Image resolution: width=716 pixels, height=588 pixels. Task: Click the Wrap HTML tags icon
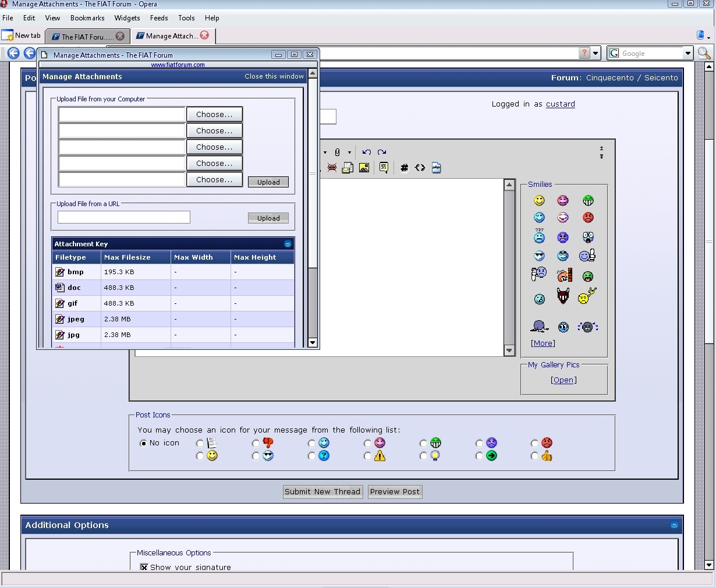pyautogui.click(x=420, y=168)
